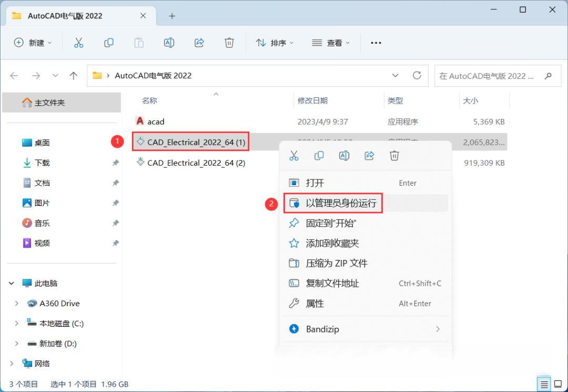
Task: Open a new tab with plus button
Action: (x=172, y=16)
